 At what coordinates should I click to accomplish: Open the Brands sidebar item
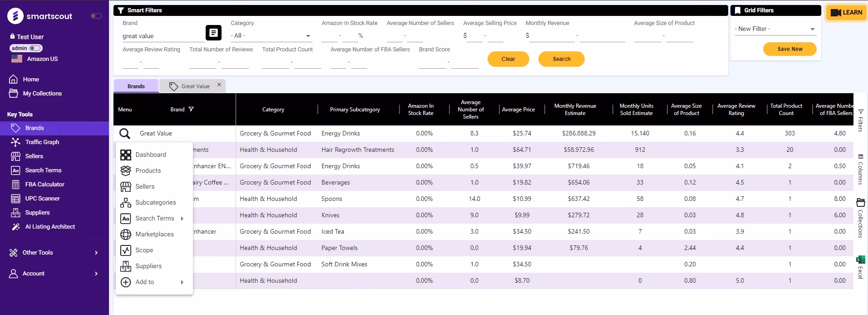click(x=54, y=128)
